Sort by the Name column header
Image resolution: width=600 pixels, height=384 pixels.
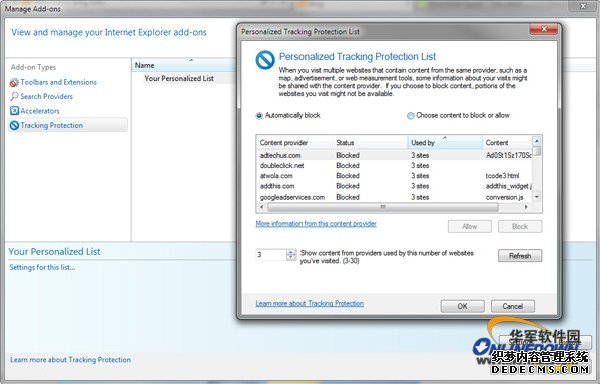coord(184,65)
